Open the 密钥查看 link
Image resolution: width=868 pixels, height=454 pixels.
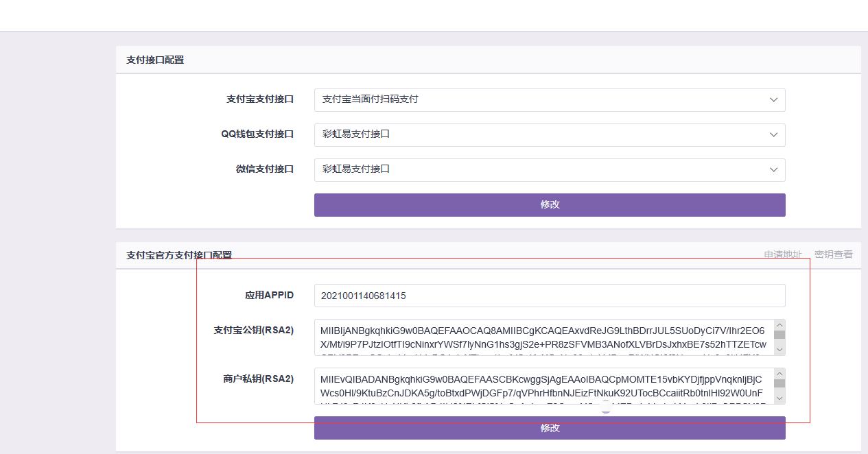click(x=834, y=254)
